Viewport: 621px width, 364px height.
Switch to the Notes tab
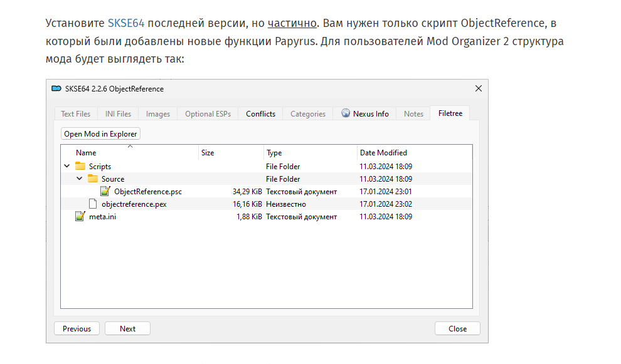pos(413,114)
